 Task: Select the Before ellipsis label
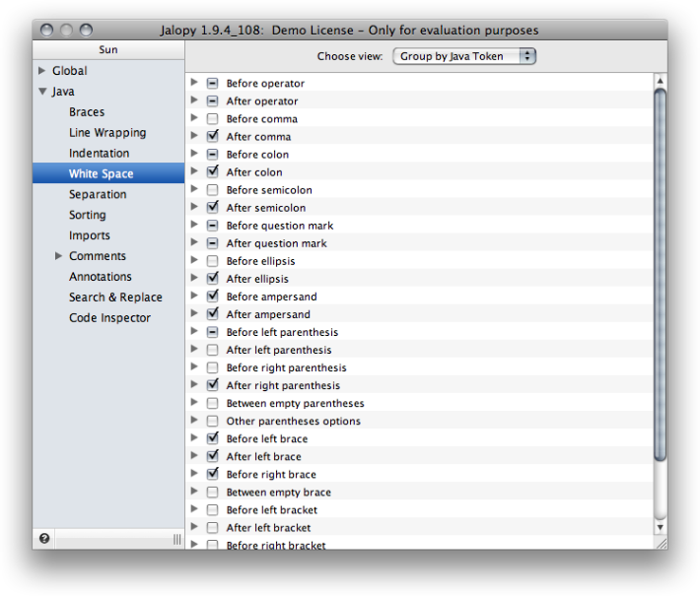tap(260, 261)
